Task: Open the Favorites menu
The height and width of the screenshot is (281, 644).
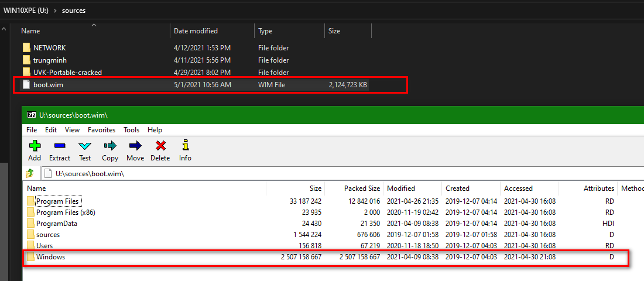Action: (101, 130)
